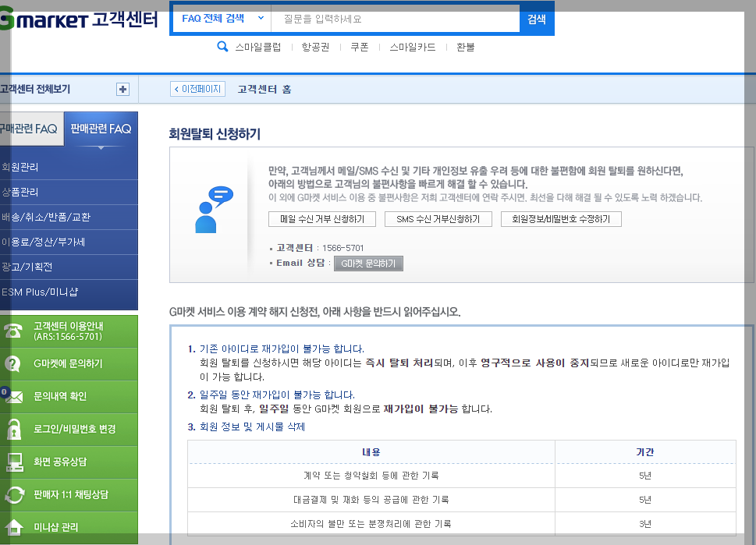Screen dimensions: 756x545
Task: Open the 환불 quick keyword link
Action: coord(466,47)
